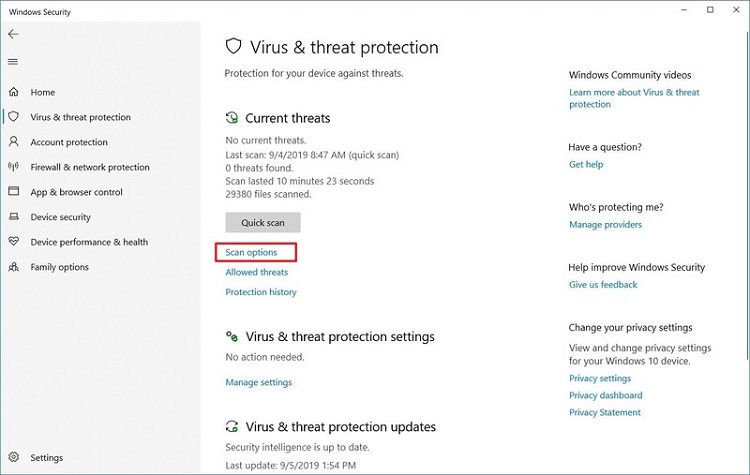Click Manage settings link
This screenshot has width=750, height=475.
tap(259, 382)
